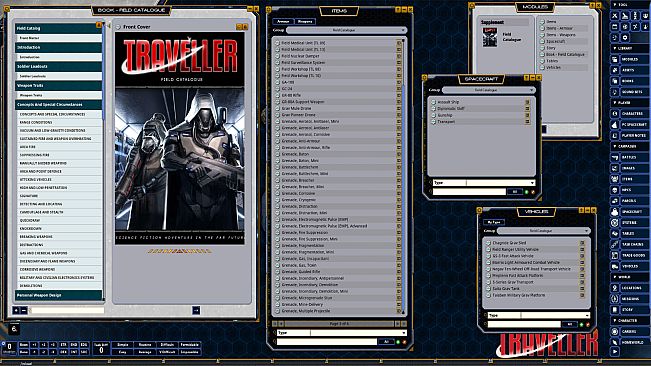The height and width of the screenshot is (366, 651).
Task: Open the Spacecraft sidebar icon
Action: [x=615, y=212]
